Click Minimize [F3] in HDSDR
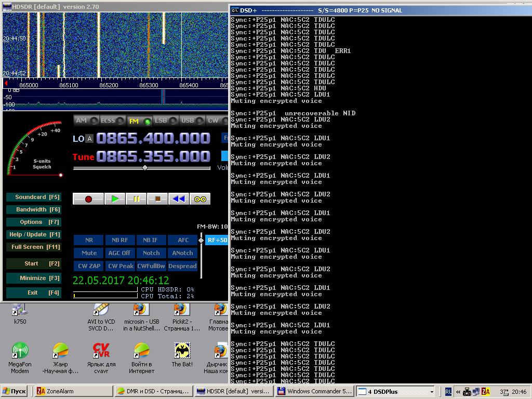 [34, 278]
